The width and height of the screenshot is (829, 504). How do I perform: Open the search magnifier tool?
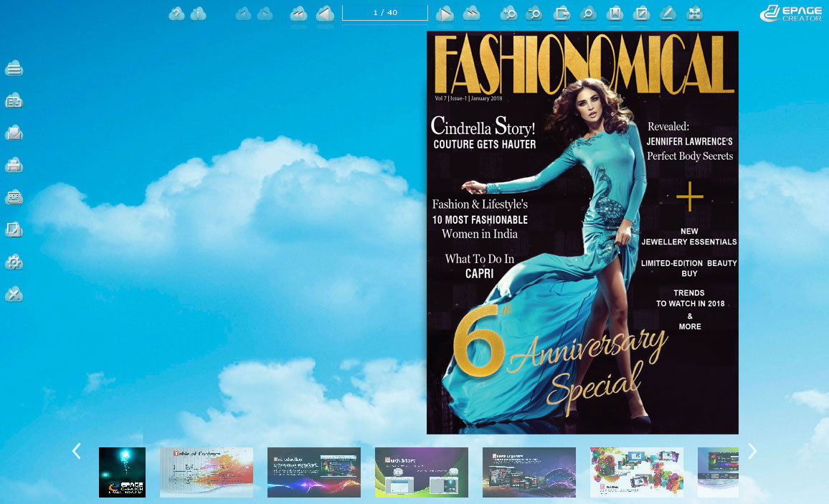587,14
